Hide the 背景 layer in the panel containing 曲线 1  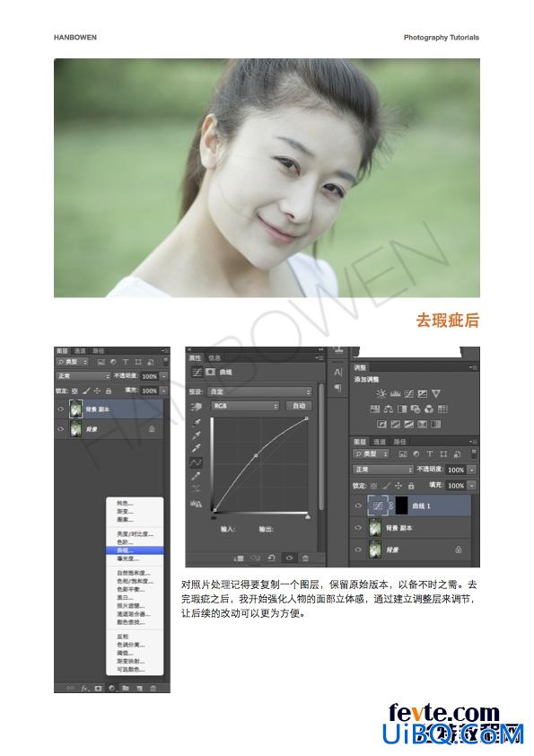coord(358,549)
